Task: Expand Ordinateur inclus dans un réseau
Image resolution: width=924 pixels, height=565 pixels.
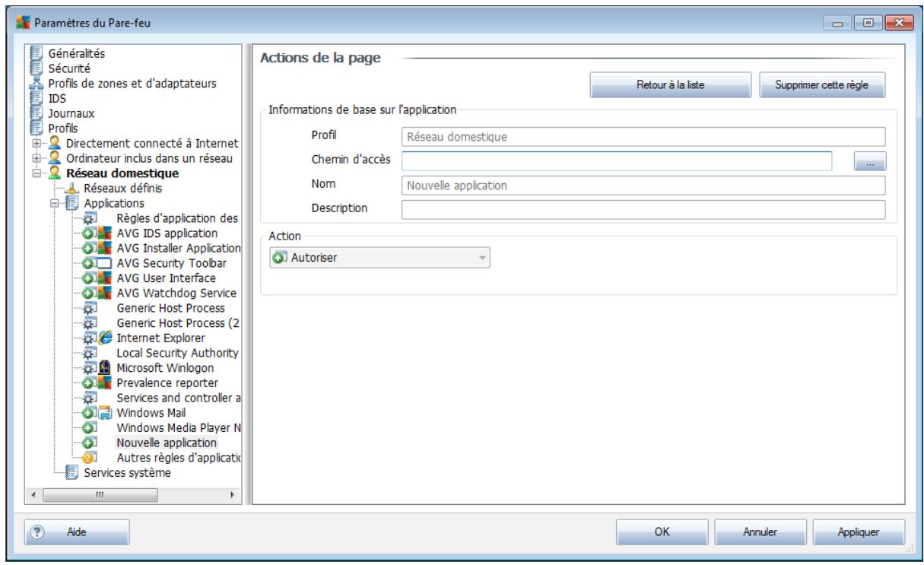Action: 38,159
